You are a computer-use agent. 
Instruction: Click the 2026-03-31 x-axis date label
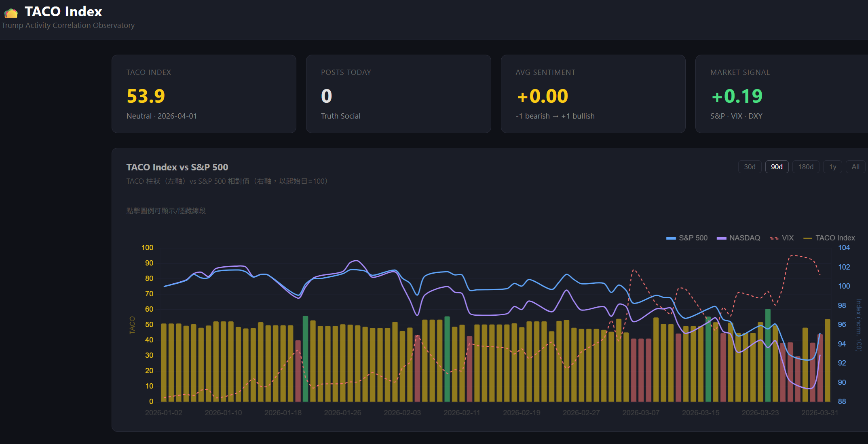tap(819, 413)
